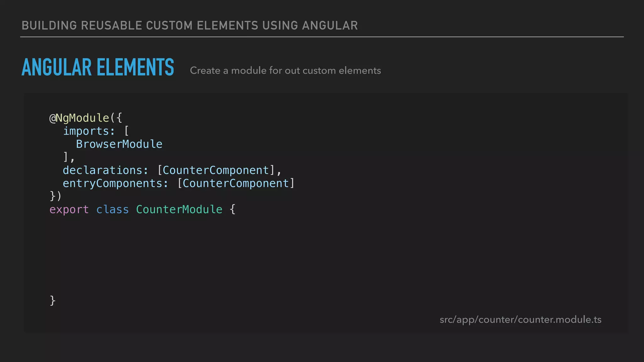Select the 'imports: [' code line
This screenshot has width=644, height=362.
96,131
